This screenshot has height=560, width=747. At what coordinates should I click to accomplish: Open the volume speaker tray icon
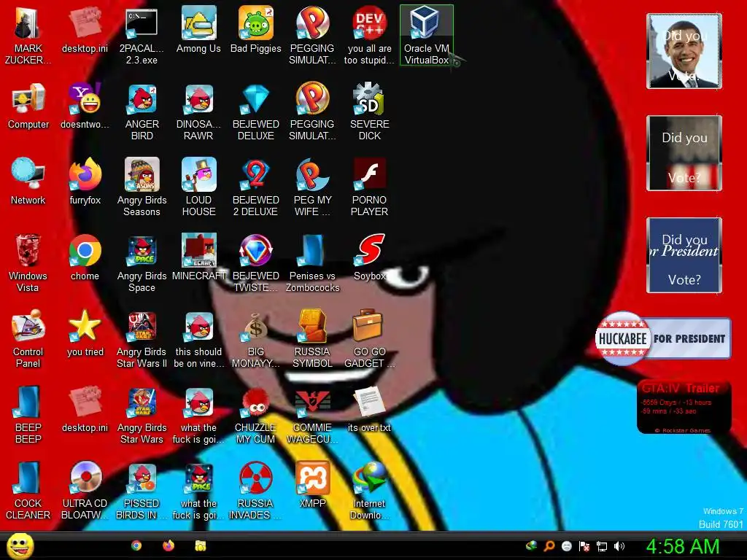coord(619,546)
